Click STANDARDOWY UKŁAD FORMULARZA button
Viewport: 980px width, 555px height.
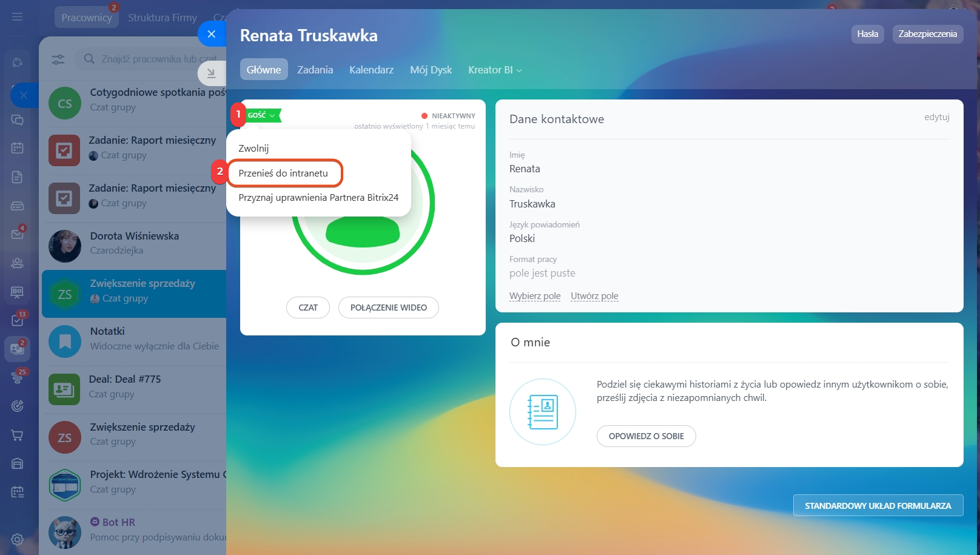[878, 505]
